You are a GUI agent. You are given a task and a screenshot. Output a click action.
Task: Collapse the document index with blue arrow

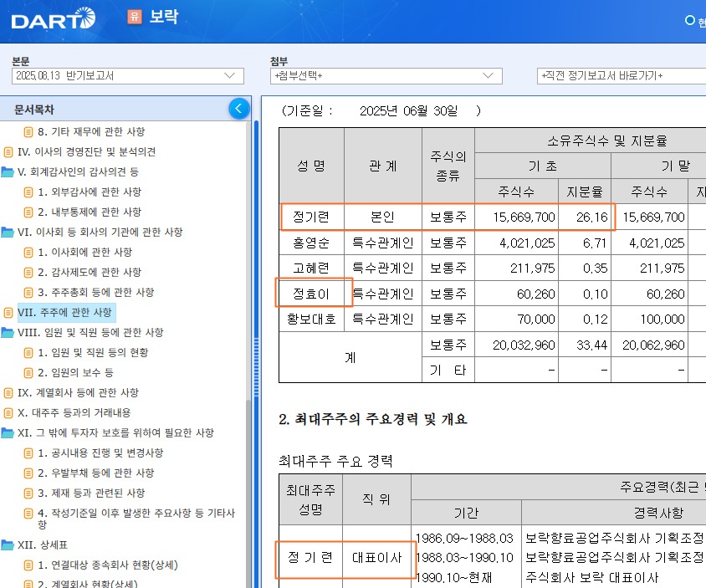click(x=239, y=109)
